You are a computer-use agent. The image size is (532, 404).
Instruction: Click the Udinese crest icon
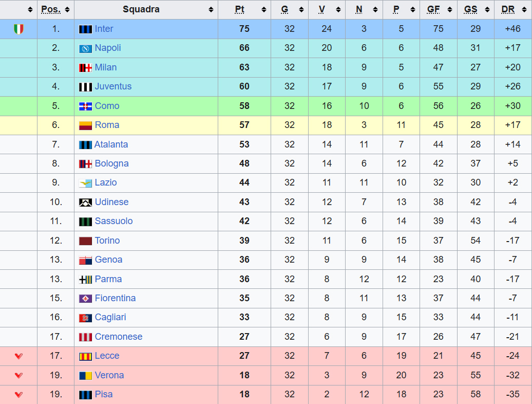click(85, 203)
